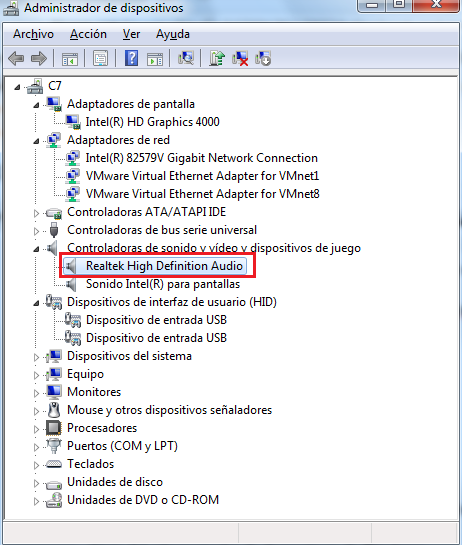Viewport: 462px width, 545px height.
Task: Click Intel HD Graphics 4000 device icon
Action: click(x=73, y=122)
